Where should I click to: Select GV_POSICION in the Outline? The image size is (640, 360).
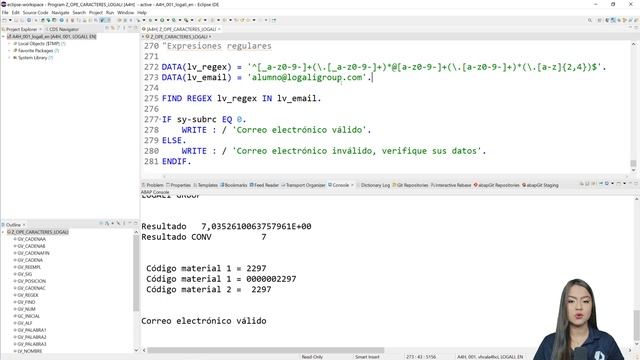[31, 281]
